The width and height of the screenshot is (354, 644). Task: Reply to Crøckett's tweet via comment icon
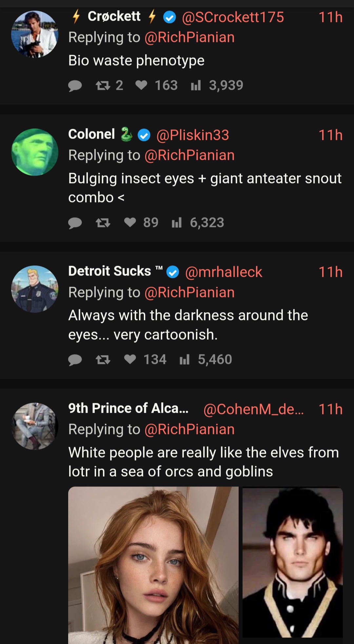pos(75,85)
